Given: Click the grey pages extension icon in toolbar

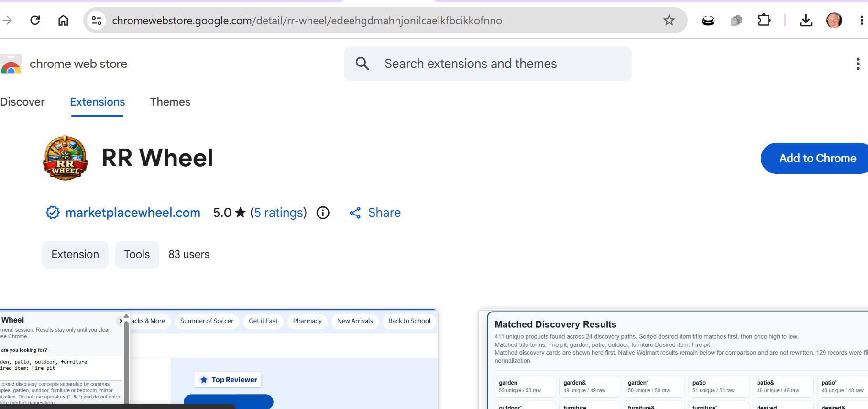Looking at the screenshot, I should pos(736,20).
